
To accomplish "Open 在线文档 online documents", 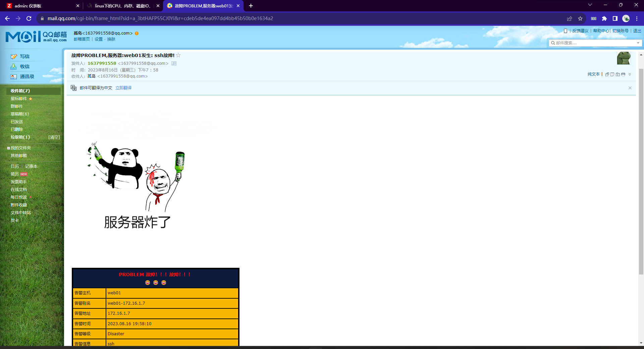I will [x=19, y=190].
